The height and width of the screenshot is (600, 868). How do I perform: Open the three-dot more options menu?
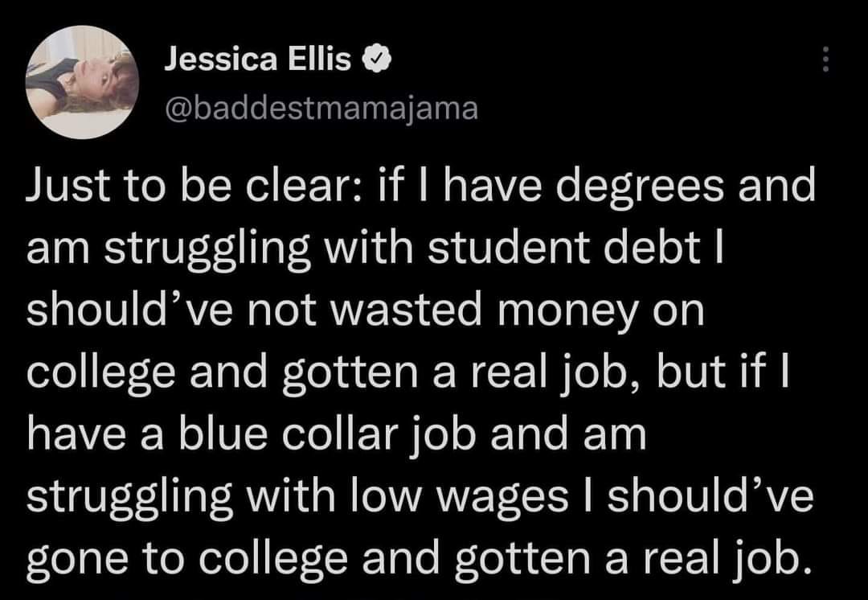point(825,59)
